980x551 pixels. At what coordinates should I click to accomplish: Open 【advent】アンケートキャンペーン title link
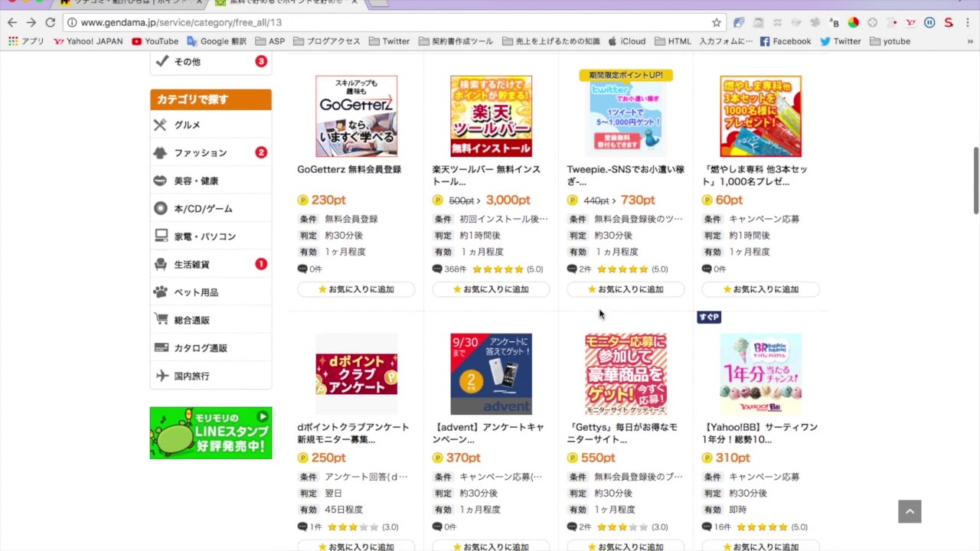tap(488, 433)
